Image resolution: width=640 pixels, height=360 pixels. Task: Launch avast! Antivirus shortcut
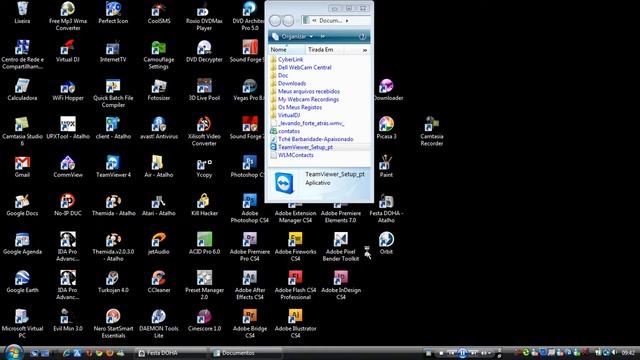point(159,128)
